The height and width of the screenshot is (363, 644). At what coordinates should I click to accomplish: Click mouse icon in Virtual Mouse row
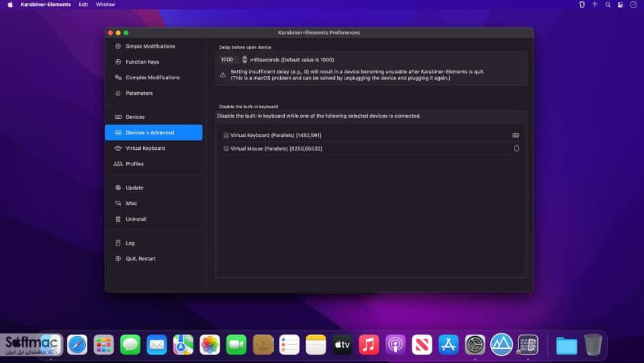(516, 149)
